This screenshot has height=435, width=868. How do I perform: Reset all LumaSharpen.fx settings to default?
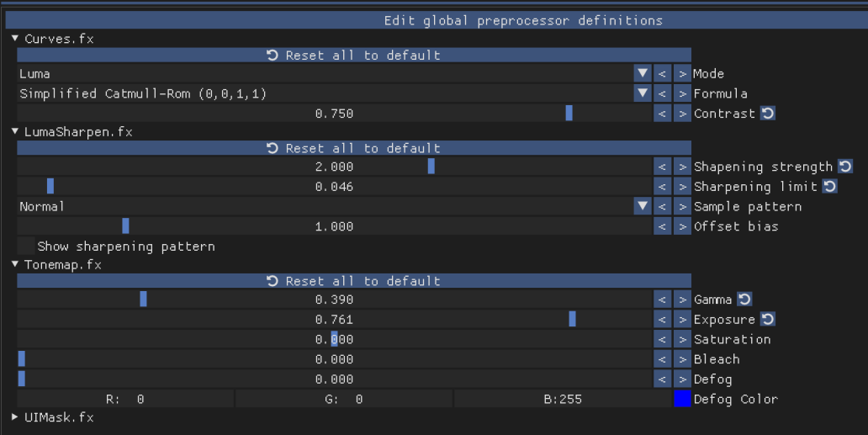[x=354, y=148]
